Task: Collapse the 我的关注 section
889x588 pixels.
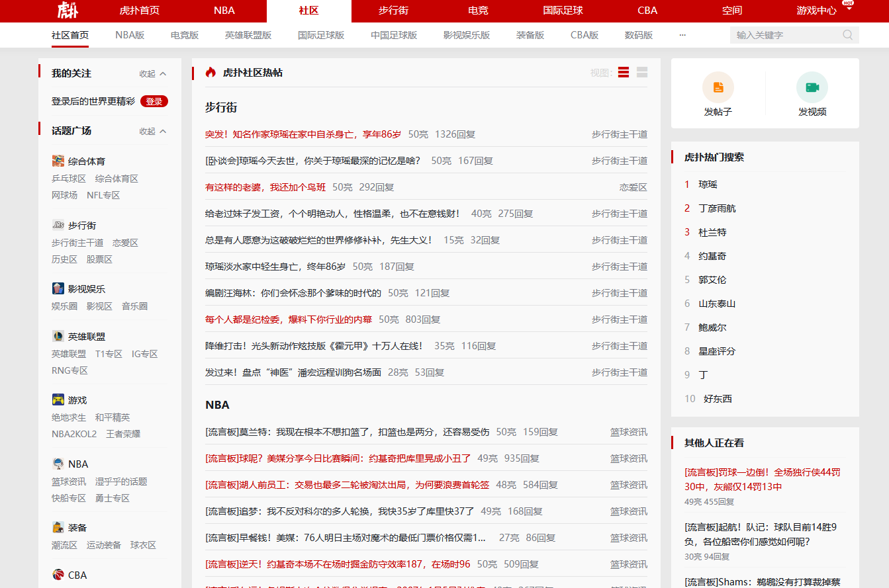Action: point(153,73)
